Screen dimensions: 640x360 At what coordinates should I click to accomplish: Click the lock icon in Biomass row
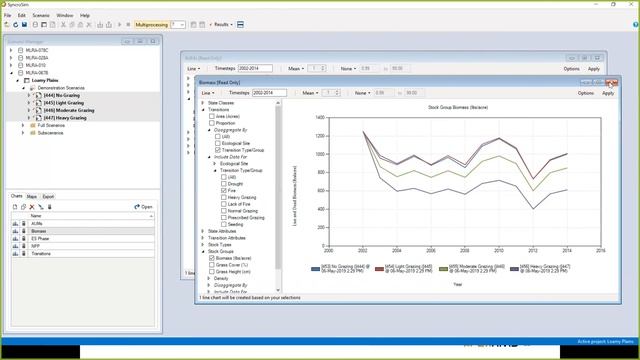(24, 231)
